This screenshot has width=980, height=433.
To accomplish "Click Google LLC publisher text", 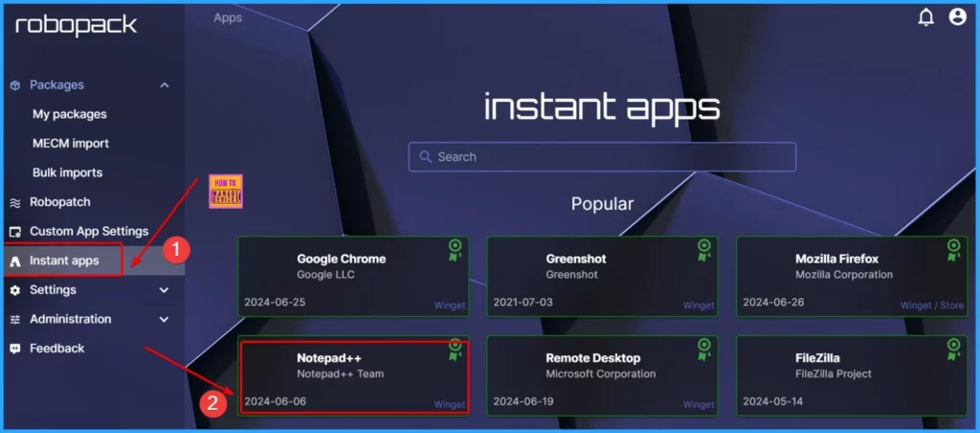I will (325, 275).
